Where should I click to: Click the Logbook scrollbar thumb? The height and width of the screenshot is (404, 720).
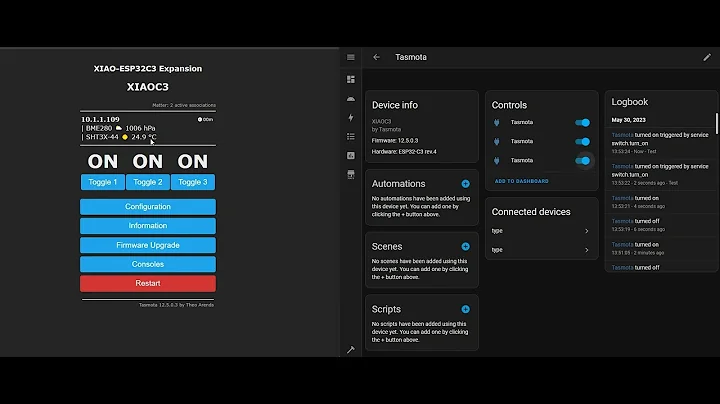point(716,122)
